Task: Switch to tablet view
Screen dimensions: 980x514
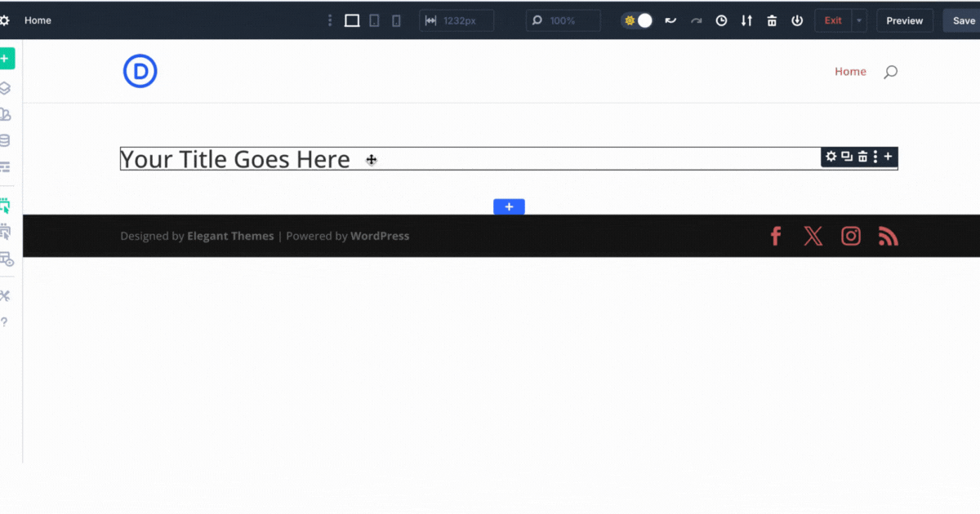Action: (374, 20)
